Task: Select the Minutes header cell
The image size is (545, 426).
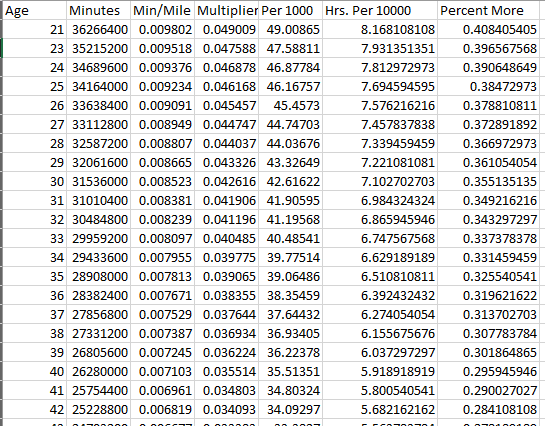Action: 98,10
